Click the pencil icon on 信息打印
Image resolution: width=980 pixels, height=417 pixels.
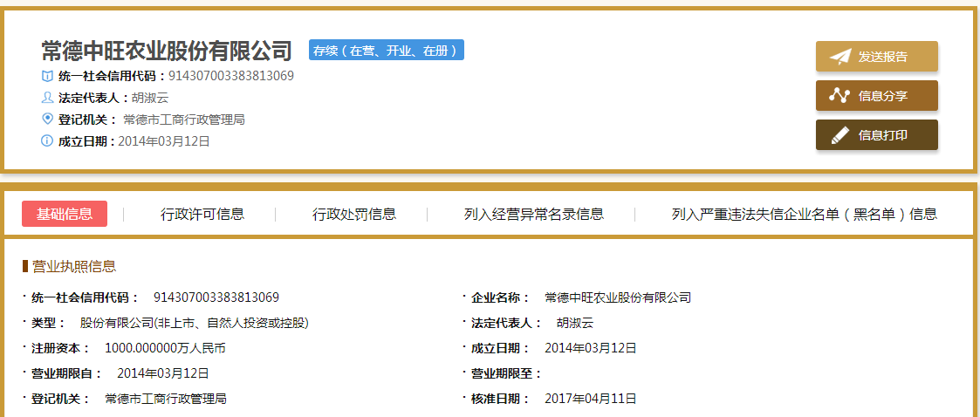pyautogui.click(x=840, y=135)
